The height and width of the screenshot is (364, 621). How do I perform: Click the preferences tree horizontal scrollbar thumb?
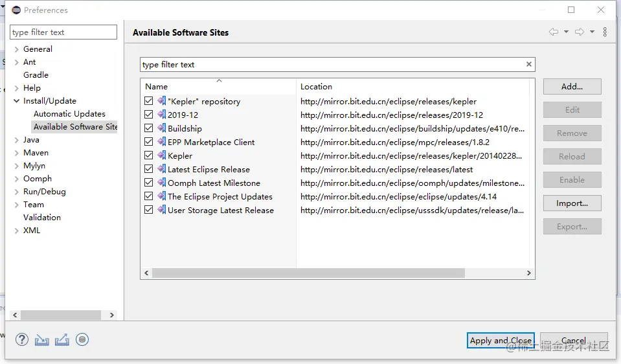[61, 315]
